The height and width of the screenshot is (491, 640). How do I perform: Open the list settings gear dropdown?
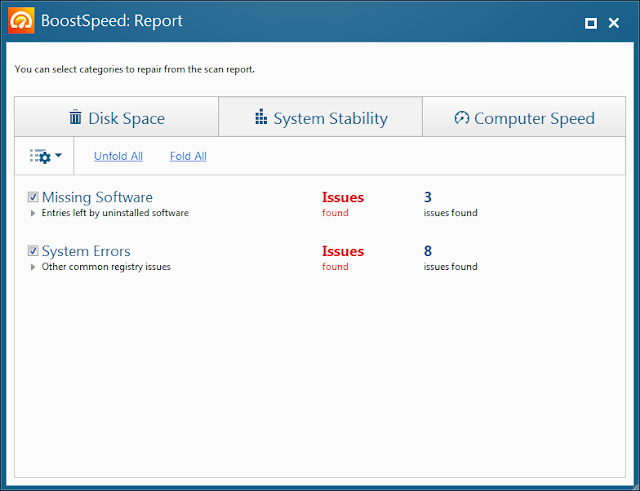tap(46, 156)
